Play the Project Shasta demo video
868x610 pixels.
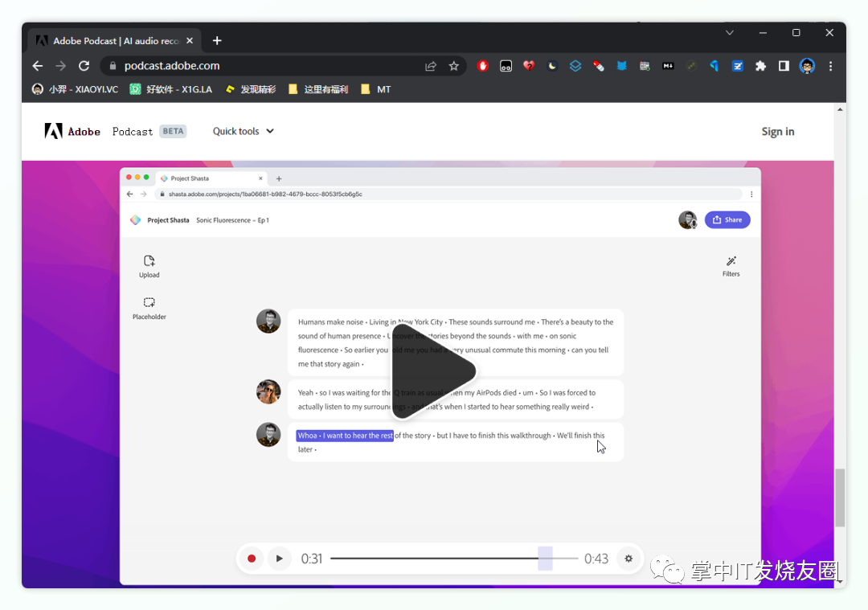coord(433,371)
